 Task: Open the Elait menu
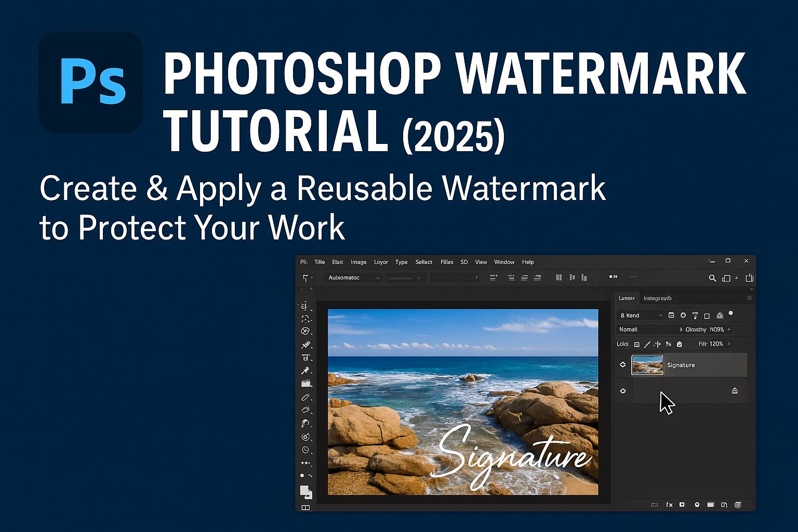click(x=338, y=262)
